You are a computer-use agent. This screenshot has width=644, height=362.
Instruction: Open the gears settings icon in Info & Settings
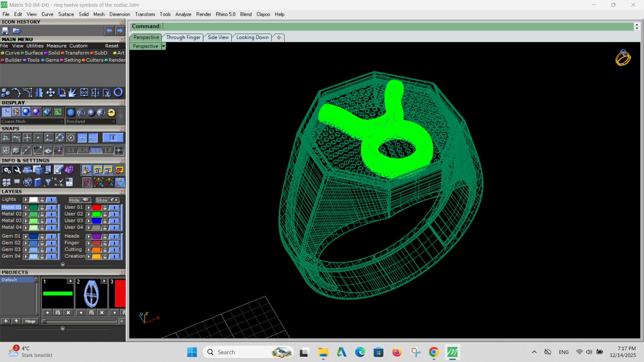[x=6, y=170]
